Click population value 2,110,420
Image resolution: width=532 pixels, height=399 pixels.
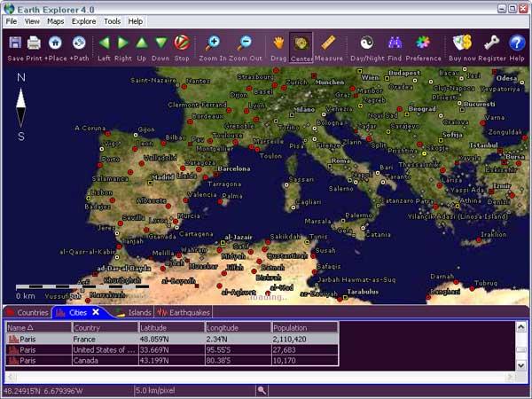[289, 339]
